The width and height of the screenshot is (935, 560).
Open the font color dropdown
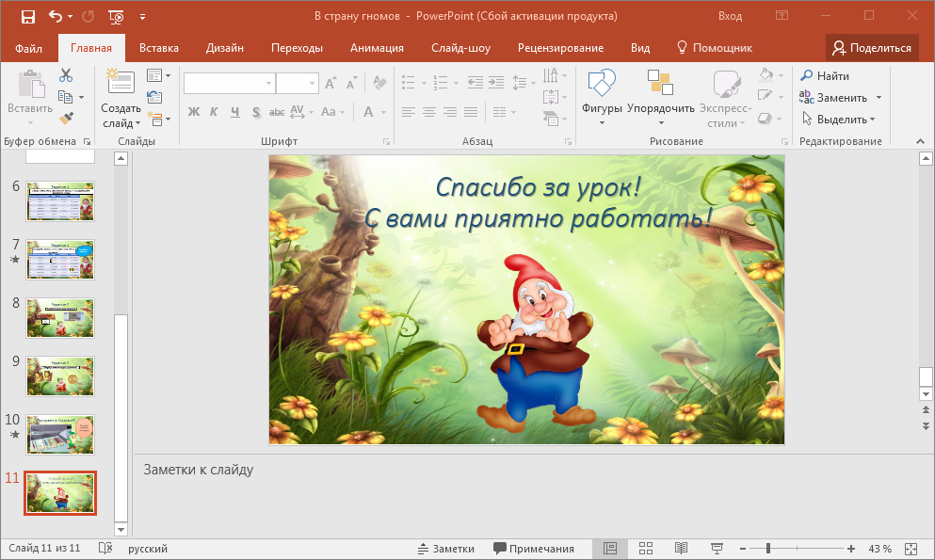(x=383, y=112)
